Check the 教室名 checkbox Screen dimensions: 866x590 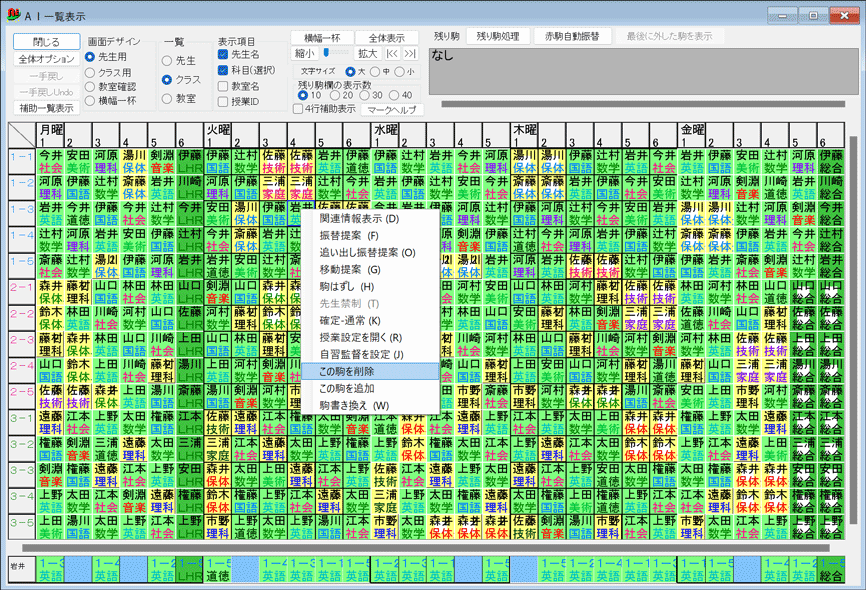click(223, 85)
